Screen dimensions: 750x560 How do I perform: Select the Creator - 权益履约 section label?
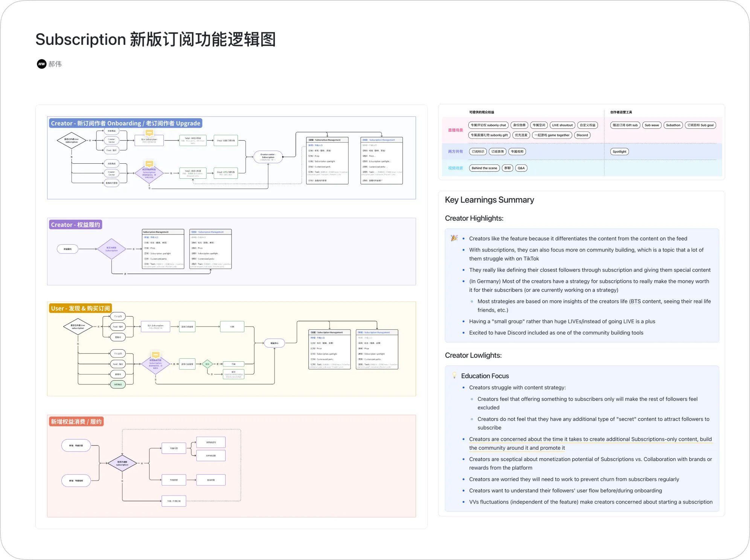(75, 225)
